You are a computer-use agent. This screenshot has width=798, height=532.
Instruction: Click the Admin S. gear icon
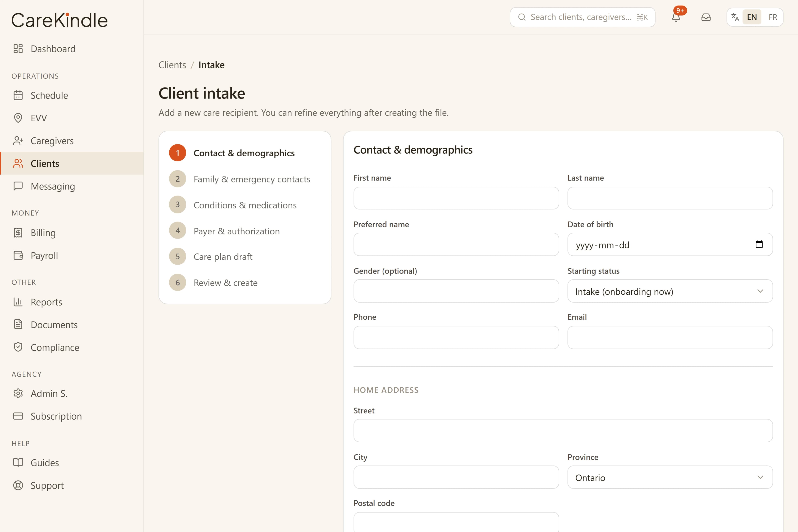[x=18, y=394]
